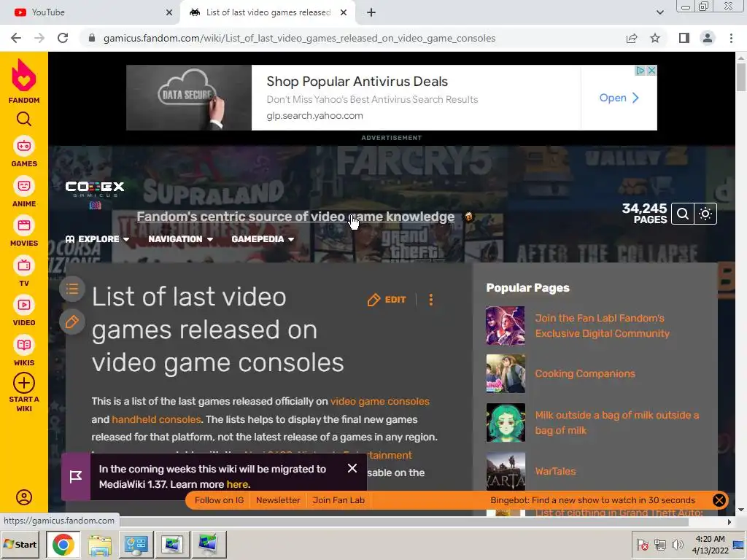Open Chrome from the taskbar
The image size is (747, 560).
click(x=63, y=544)
